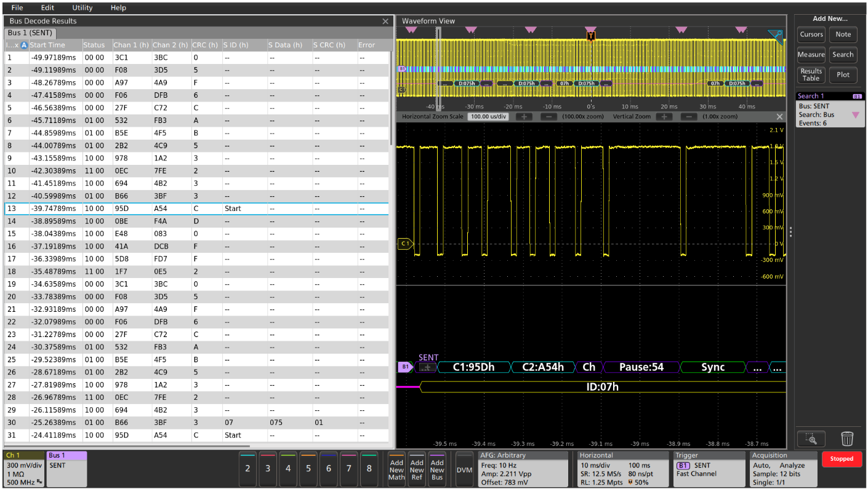Enable channel 5 button
This screenshot has height=489, width=868.
(x=308, y=469)
